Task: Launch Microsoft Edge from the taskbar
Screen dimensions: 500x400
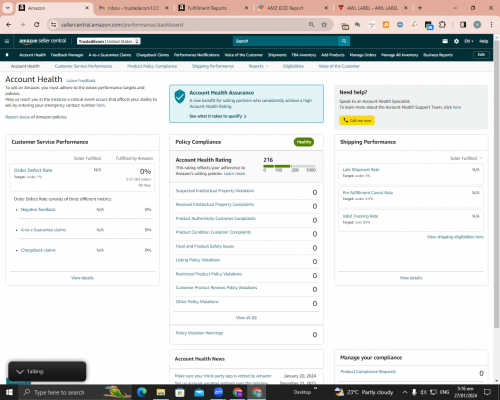Action: (x=142, y=392)
